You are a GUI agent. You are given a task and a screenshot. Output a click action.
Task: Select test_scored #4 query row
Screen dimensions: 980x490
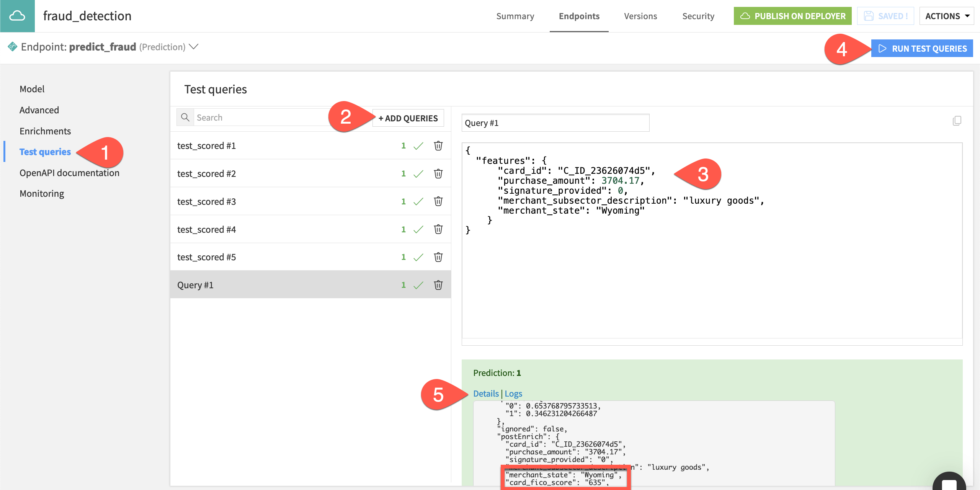310,229
